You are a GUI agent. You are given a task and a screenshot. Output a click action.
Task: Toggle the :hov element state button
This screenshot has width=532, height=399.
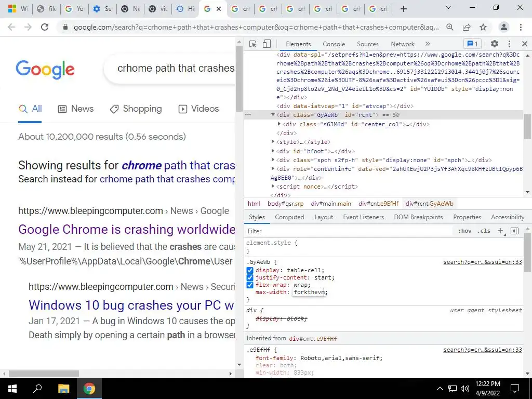[464, 231]
